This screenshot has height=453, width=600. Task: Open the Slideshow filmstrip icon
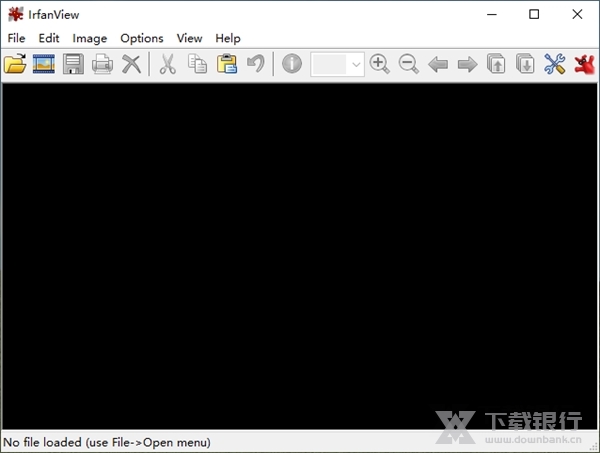tap(44, 65)
